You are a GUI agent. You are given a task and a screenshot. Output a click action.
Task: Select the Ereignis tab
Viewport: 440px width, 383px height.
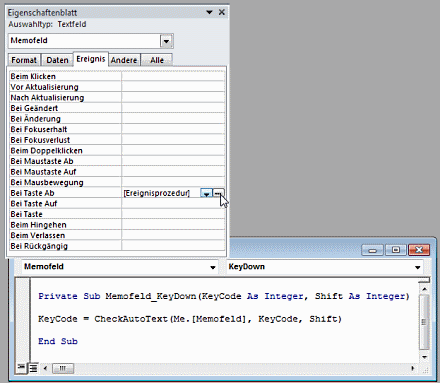pos(91,59)
